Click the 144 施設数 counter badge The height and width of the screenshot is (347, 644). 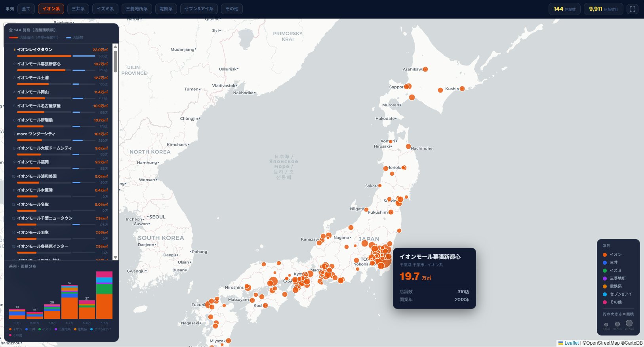pyautogui.click(x=564, y=9)
